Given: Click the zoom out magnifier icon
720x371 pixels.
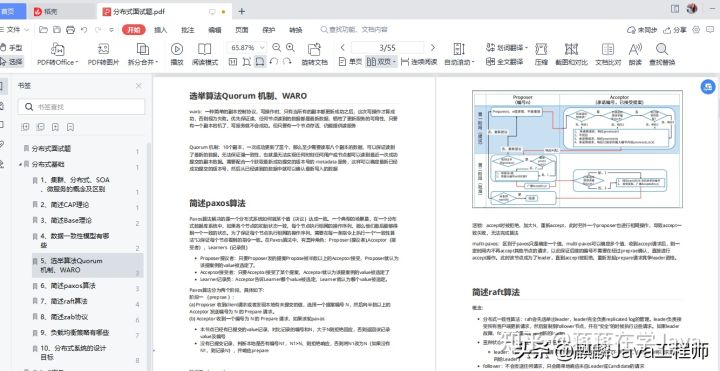Looking at the screenshot, I should 276,47.
